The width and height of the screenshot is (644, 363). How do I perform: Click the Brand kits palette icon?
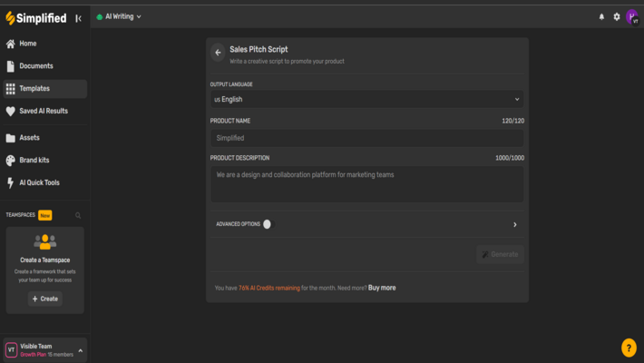(x=11, y=161)
